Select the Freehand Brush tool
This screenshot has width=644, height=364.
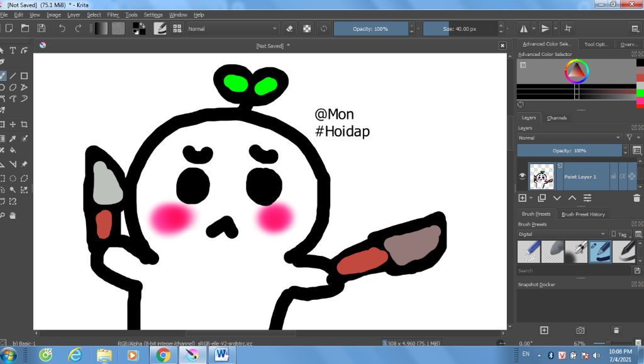tap(3, 76)
